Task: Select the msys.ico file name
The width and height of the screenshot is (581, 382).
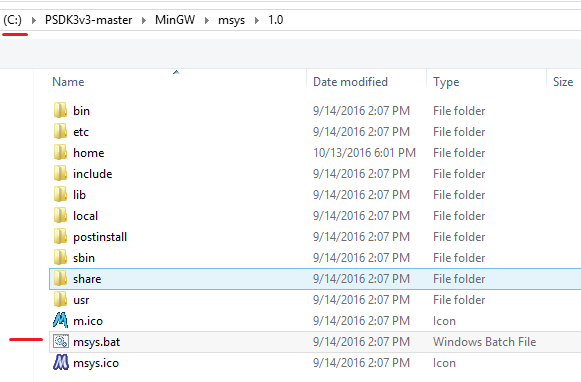Action: click(96, 363)
